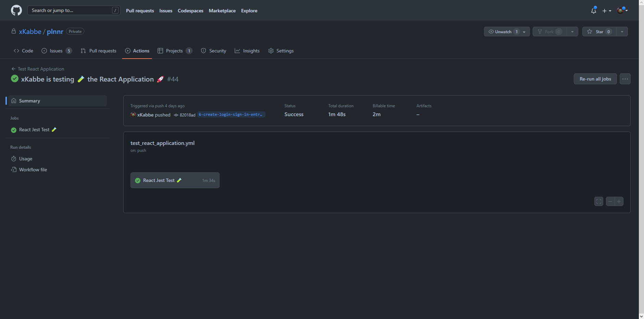Click the green success check beside run title

[15, 78]
